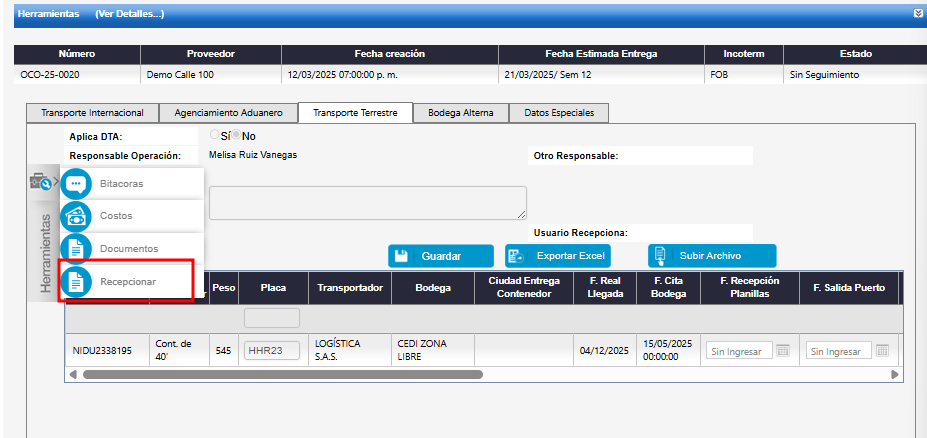927x438 pixels.
Task: Click the Recepcionar tool icon
Action: coord(77,282)
